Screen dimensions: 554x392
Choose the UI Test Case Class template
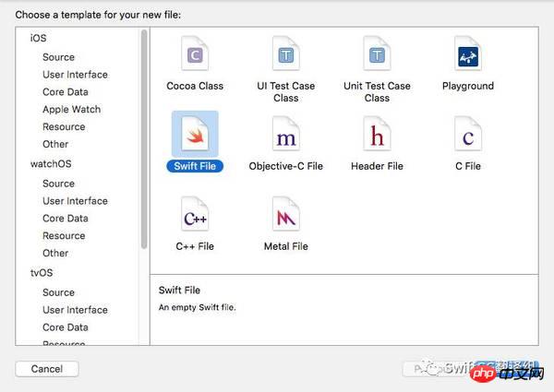(x=286, y=69)
